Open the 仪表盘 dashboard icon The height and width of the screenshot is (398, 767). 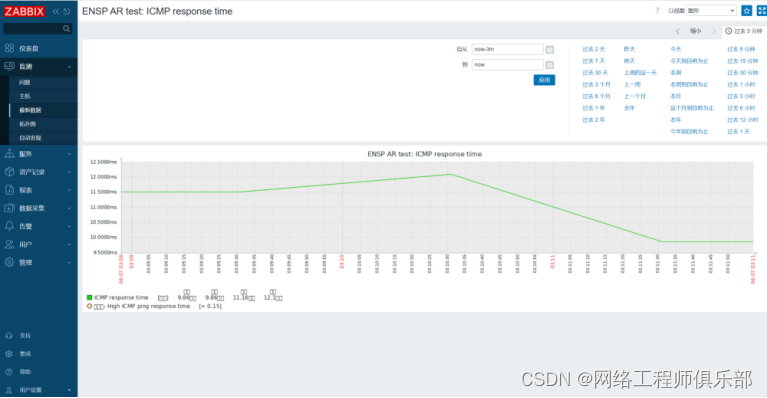pyautogui.click(x=9, y=48)
